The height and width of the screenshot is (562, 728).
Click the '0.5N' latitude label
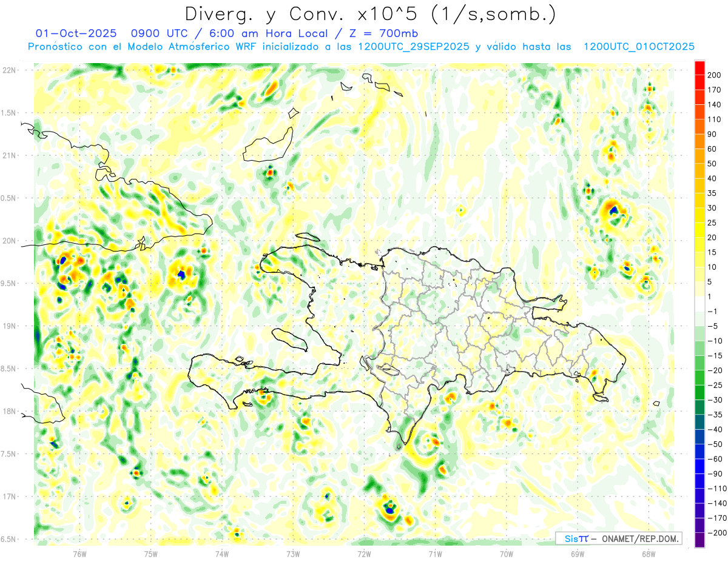click(x=8, y=198)
